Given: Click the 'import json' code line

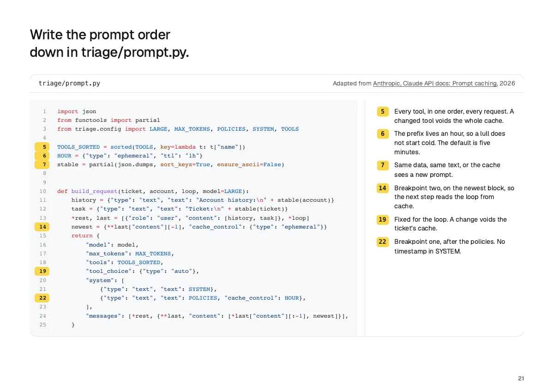Looking at the screenshot, I should click(77, 111).
